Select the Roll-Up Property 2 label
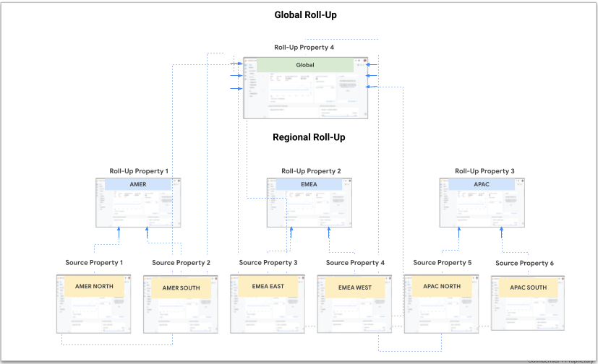This screenshot has height=364, width=598. pyautogui.click(x=311, y=171)
